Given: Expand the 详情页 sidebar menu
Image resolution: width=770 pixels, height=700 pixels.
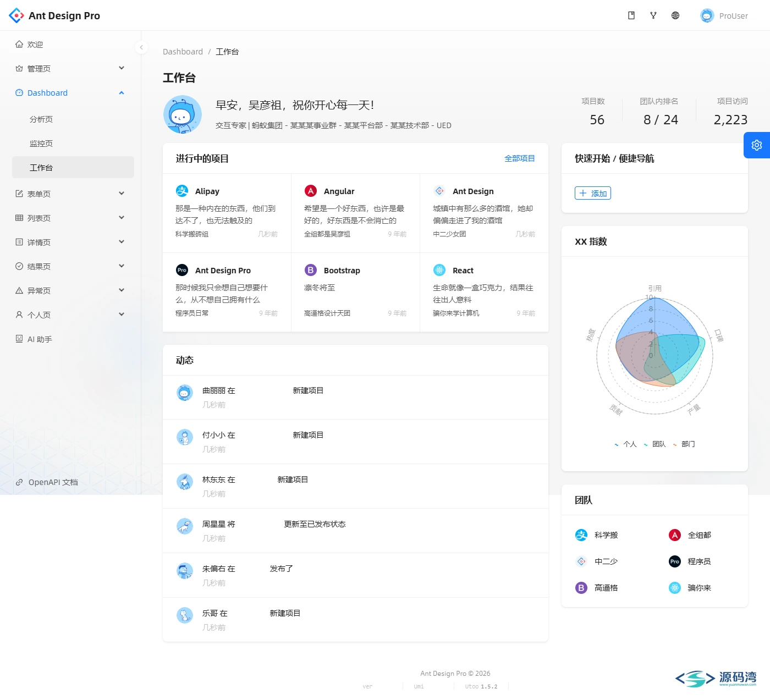Looking at the screenshot, I should coord(73,242).
